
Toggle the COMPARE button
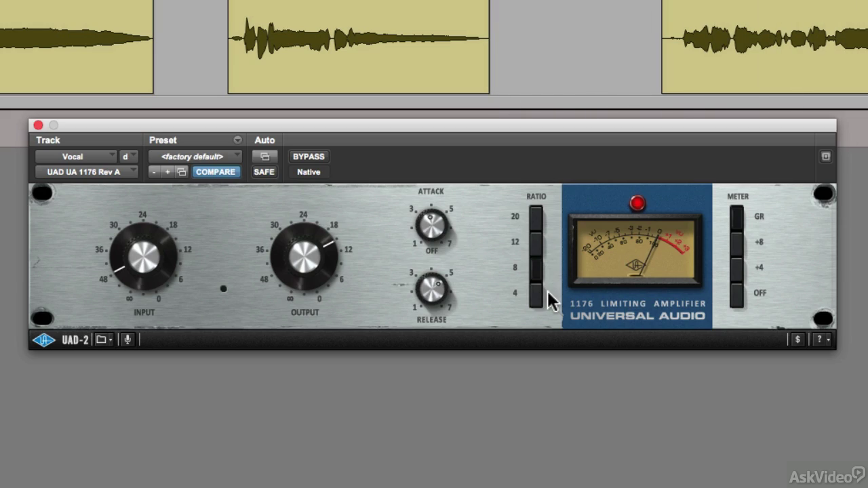pos(215,172)
